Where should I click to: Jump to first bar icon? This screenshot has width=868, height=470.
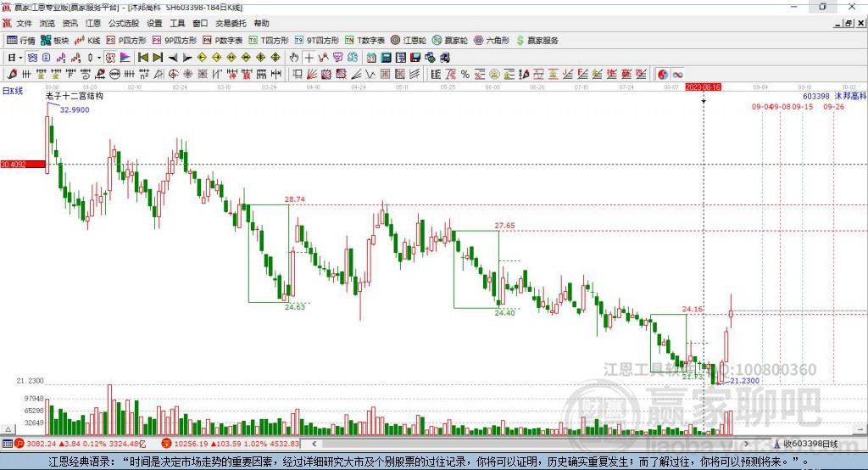tap(142, 58)
